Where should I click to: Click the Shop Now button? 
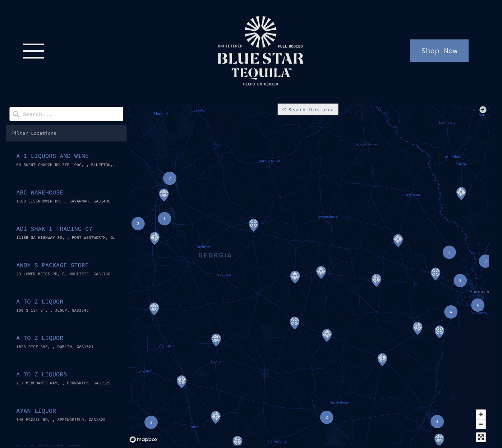coord(439,51)
